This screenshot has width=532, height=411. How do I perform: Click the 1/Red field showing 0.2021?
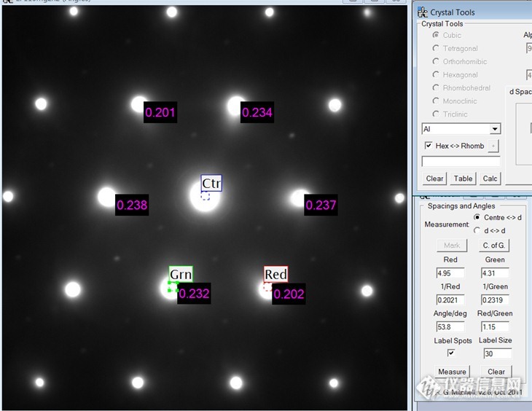[x=450, y=300]
